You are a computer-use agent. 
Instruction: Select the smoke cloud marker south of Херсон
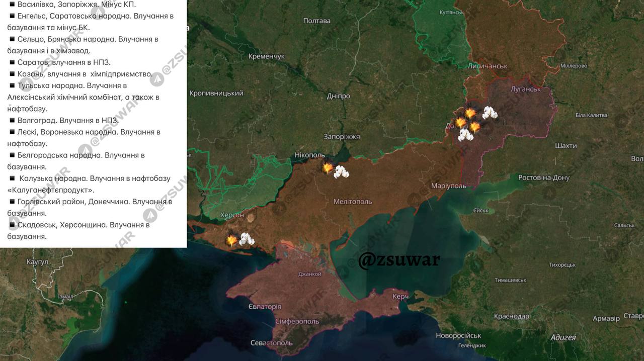point(247,239)
